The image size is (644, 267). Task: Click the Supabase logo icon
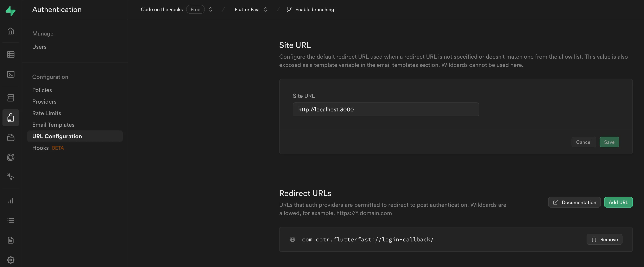click(x=11, y=11)
